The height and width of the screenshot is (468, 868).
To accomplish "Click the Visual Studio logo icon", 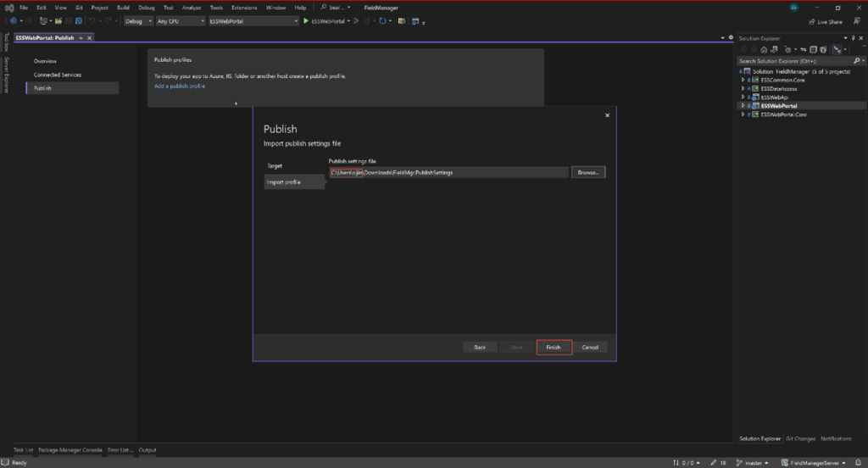I will pos(8,8).
